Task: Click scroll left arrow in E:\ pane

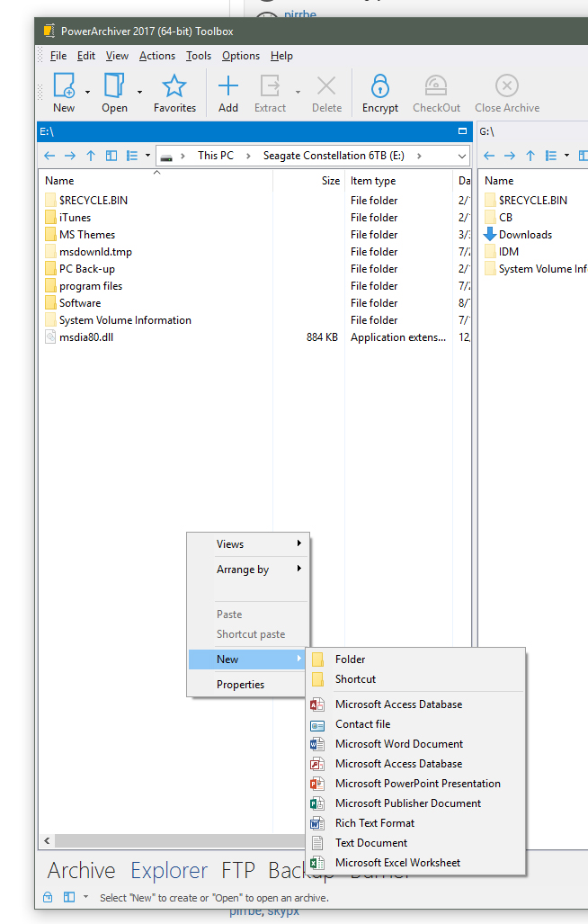Action: [x=47, y=841]
